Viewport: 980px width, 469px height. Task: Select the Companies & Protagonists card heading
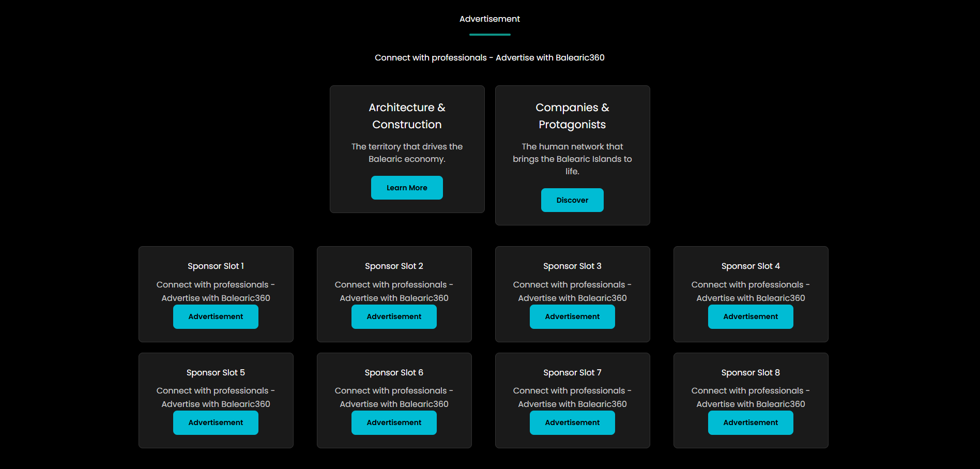(x=572, y=116)
